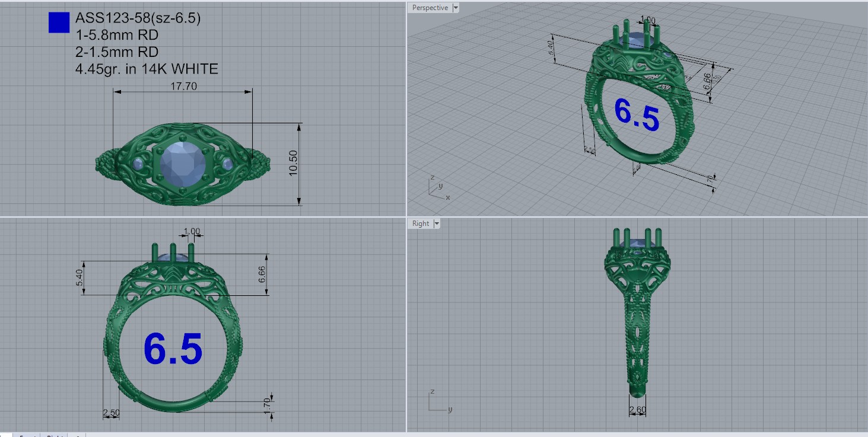Select the 2.60 shank width dimension
This screenshot has width=868, height=437.
[x=637, y=410]
